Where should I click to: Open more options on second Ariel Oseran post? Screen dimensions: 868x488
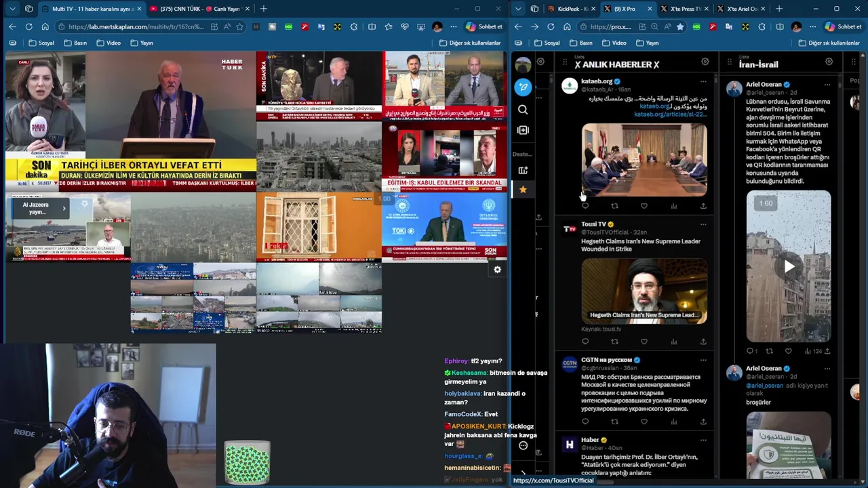click(x=827, y=369)
